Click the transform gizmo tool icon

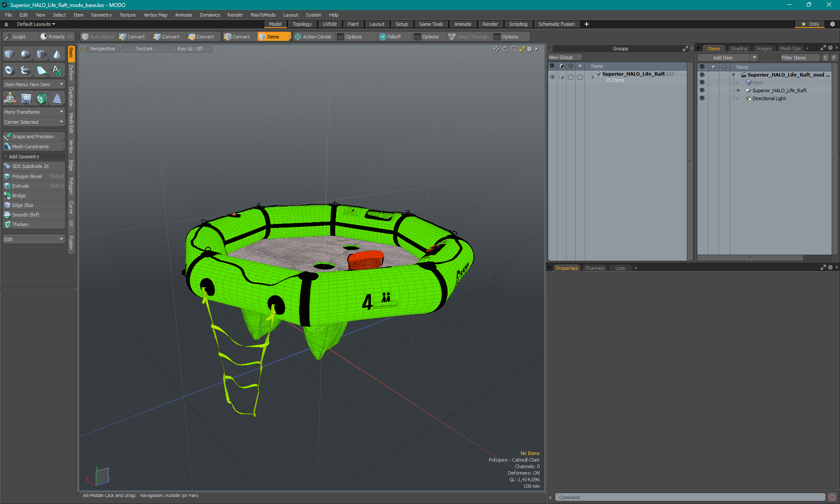click(10, 98)
